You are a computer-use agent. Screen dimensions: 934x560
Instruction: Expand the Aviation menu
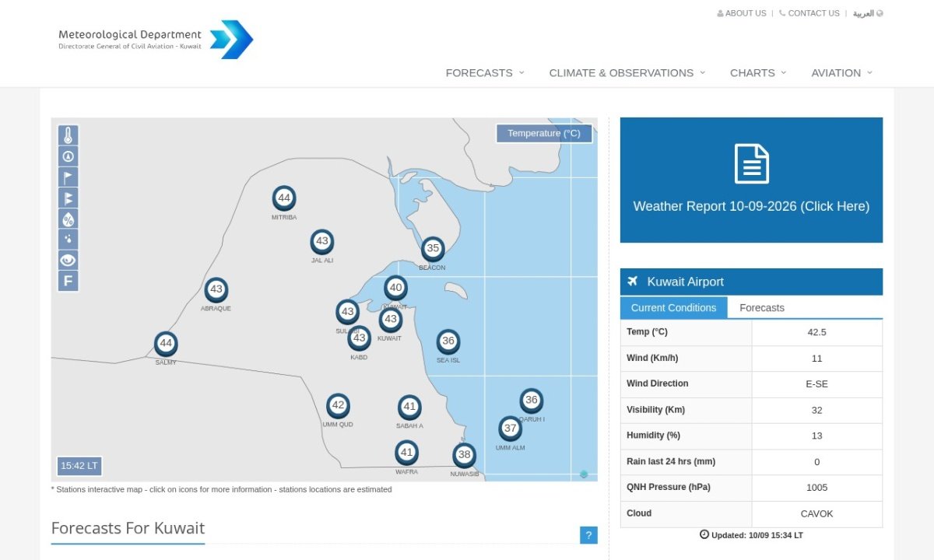(x=842, y=72)
